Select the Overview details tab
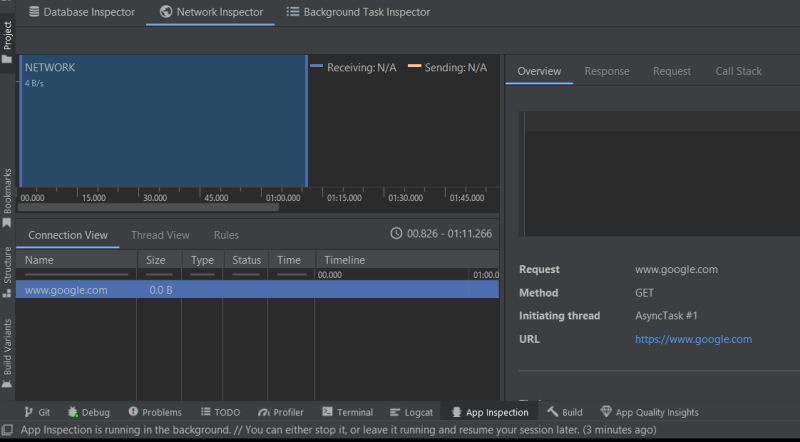 coord(539,71)
